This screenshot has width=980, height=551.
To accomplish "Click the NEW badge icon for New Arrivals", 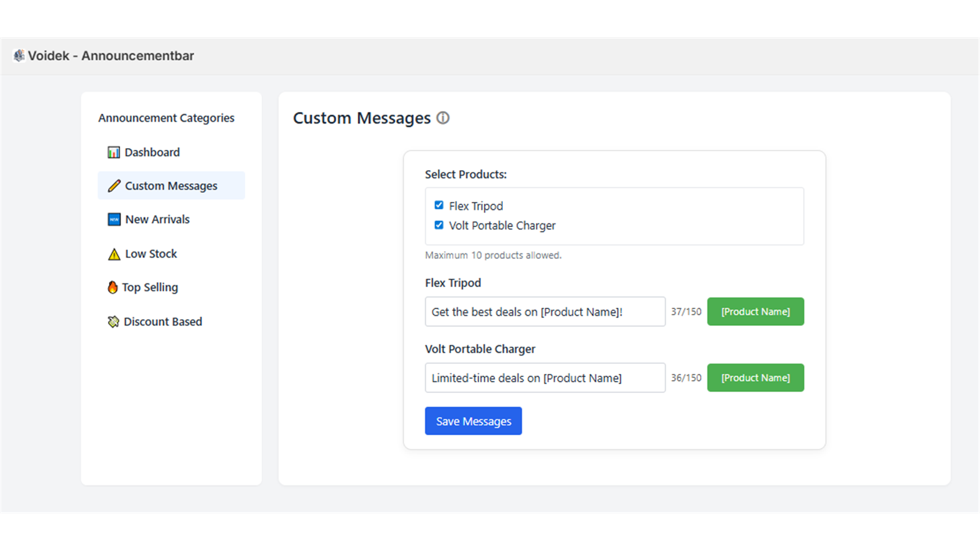I will coord(114,219).
